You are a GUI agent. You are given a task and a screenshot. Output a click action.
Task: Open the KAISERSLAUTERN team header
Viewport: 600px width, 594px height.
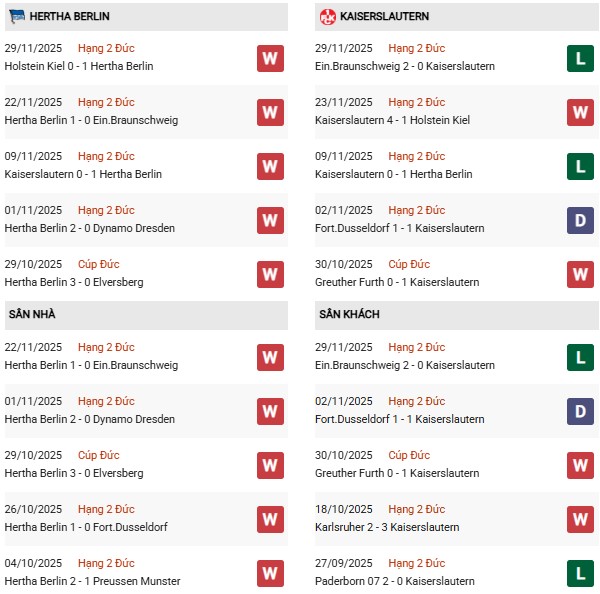383,17
